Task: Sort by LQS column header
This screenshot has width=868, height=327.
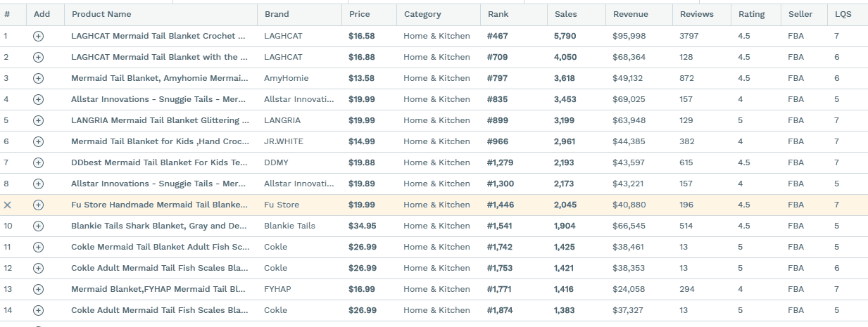Action: point(843,14)
